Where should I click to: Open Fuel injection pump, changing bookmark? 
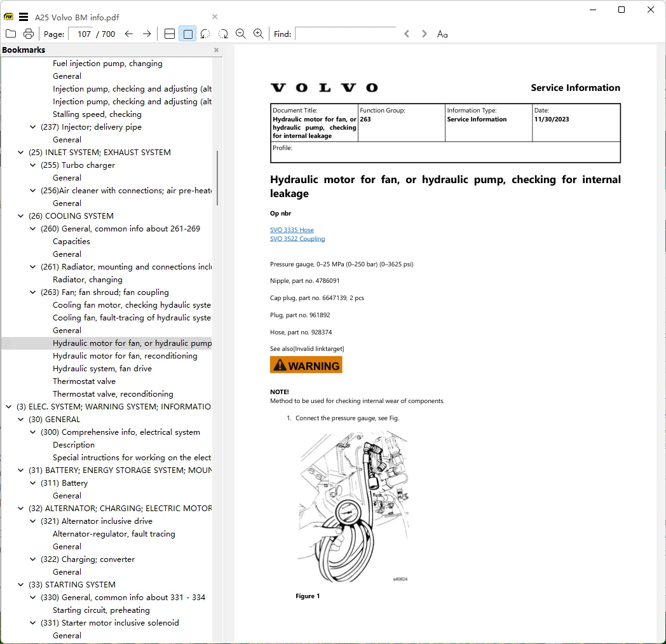click(x=107, y=64)
